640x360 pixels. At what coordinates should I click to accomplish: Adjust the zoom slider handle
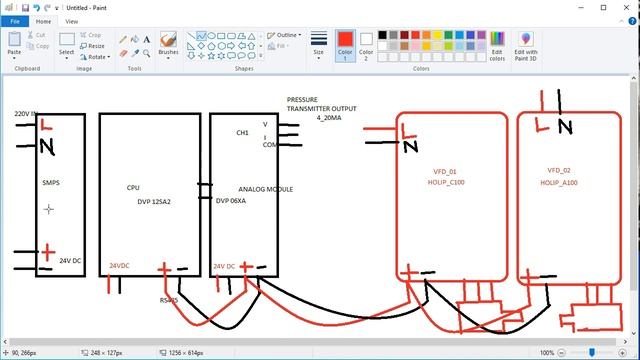tap(592, 353)
